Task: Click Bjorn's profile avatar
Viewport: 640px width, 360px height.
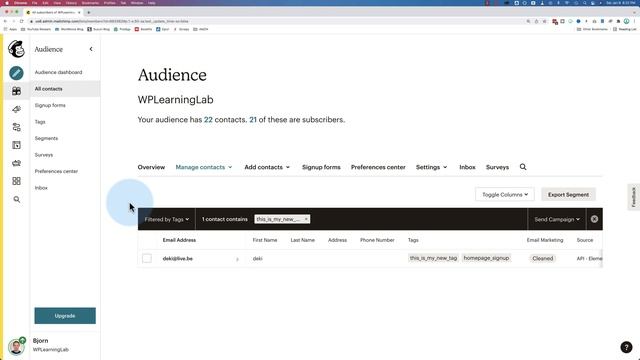Action: [16, 346]
